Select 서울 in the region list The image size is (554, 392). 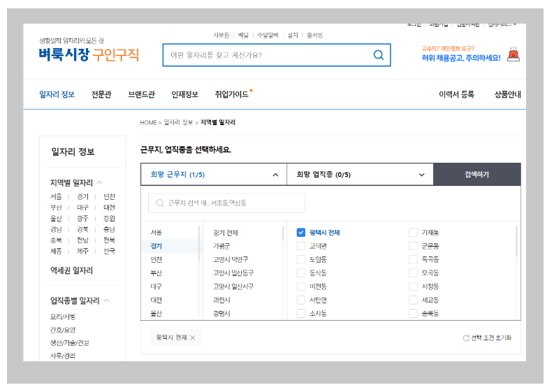156,233
